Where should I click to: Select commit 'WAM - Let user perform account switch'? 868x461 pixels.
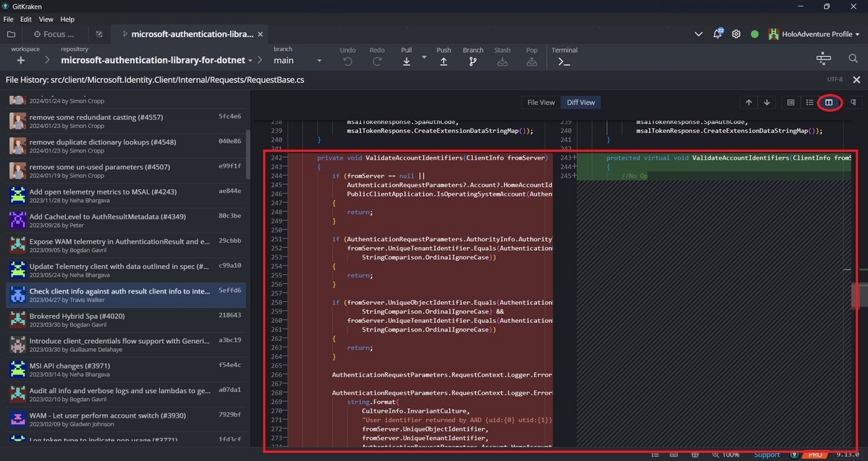[126, 420]
